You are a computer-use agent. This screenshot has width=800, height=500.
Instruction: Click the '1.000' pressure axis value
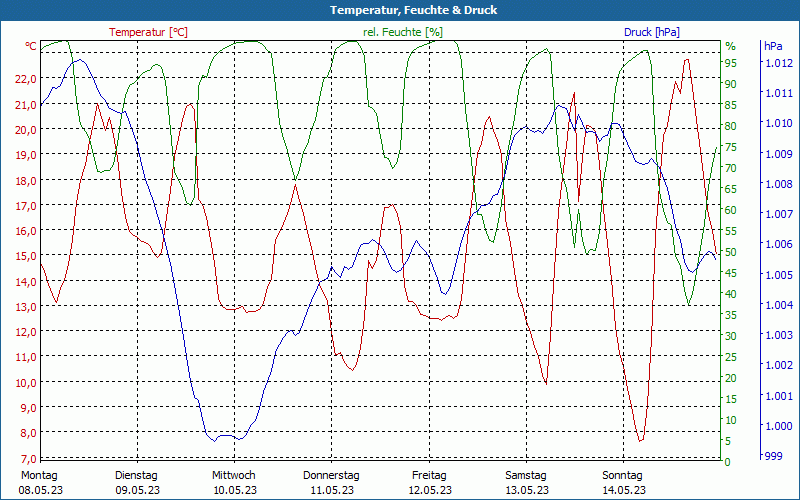coord(780,426)
